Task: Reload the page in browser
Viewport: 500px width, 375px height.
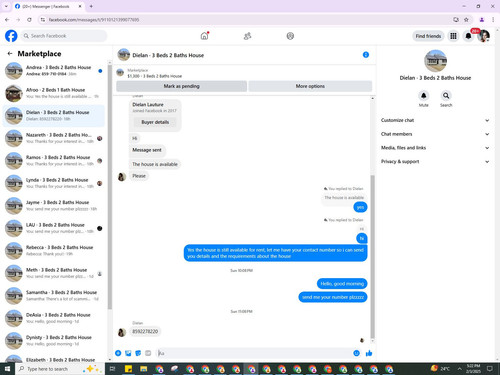Action: click(x=29, y=20)
